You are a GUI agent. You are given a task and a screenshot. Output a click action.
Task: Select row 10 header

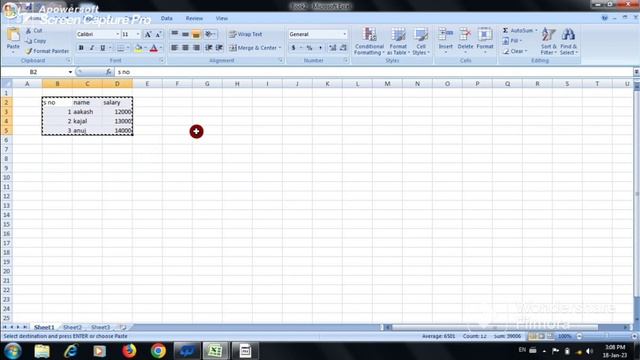pos(6,178)
